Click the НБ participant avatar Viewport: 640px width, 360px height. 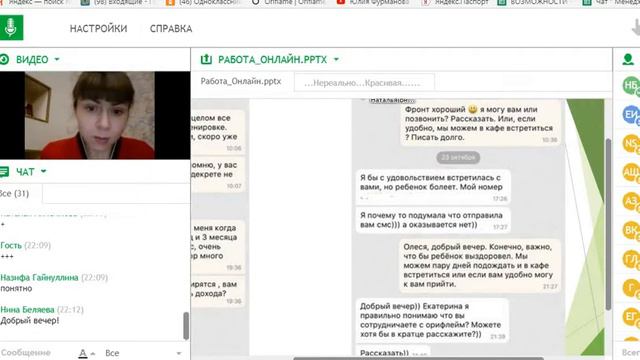coord(631,85)
